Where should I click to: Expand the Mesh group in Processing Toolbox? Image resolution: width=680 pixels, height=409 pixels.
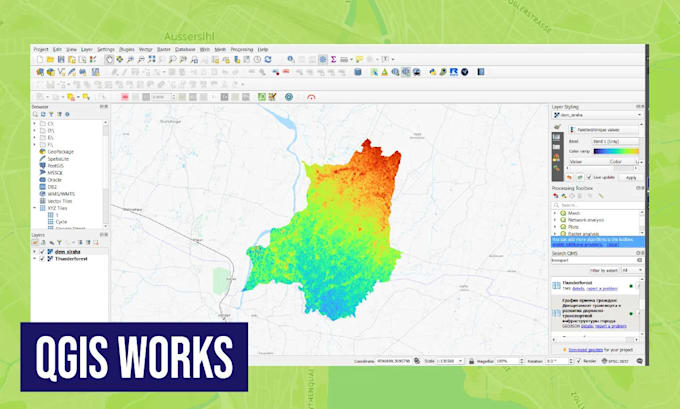pos(555,213)
